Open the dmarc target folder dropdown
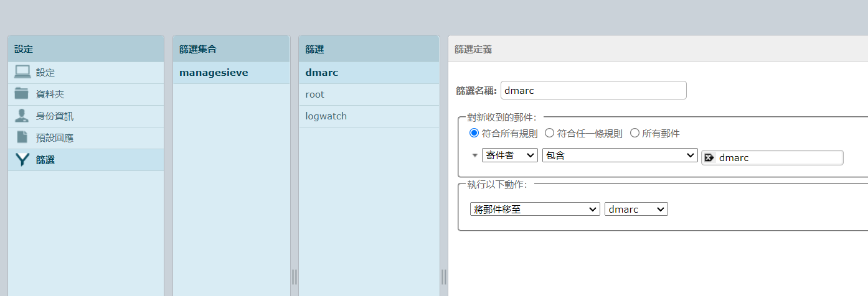 coord(636,210)
